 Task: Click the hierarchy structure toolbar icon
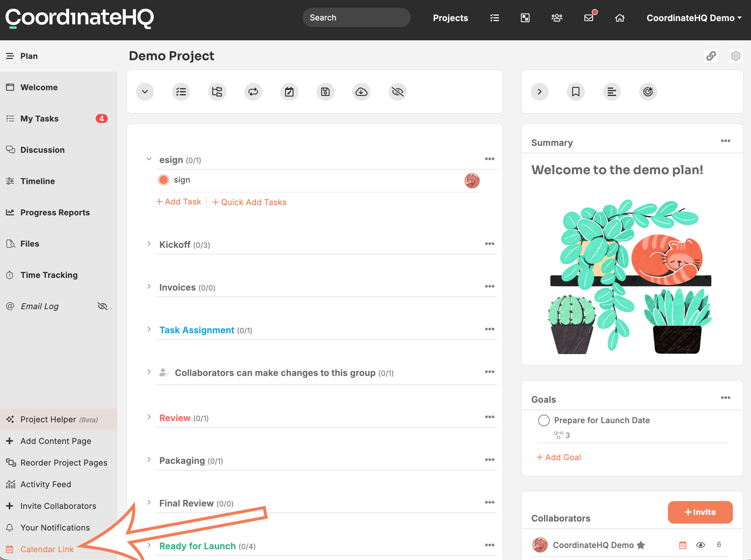pos(217,92)
